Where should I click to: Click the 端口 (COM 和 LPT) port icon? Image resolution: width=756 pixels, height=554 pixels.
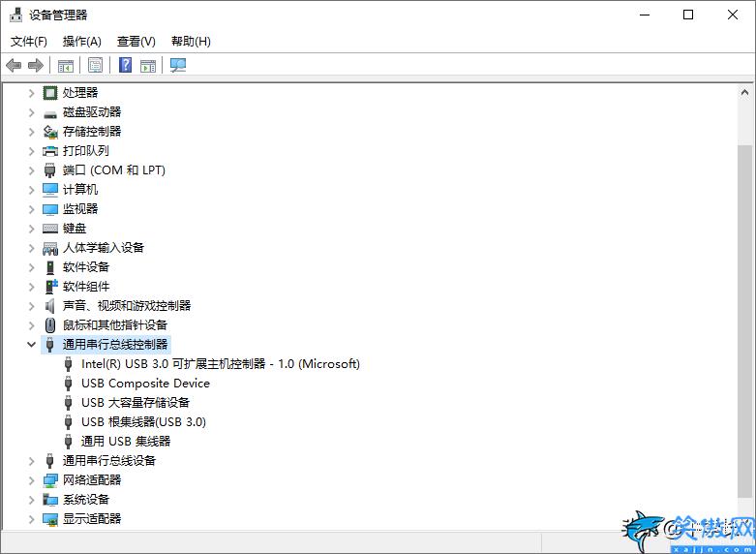49,170
